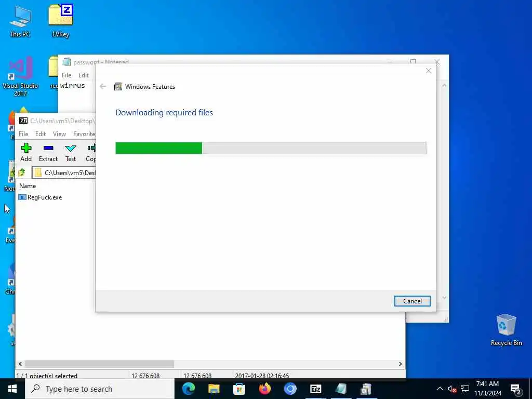The width and height of the screenshot is (532, 399).
Task: Launch Chromium from the taskbar
Action: pyautogui.click(x=290, y=389)
